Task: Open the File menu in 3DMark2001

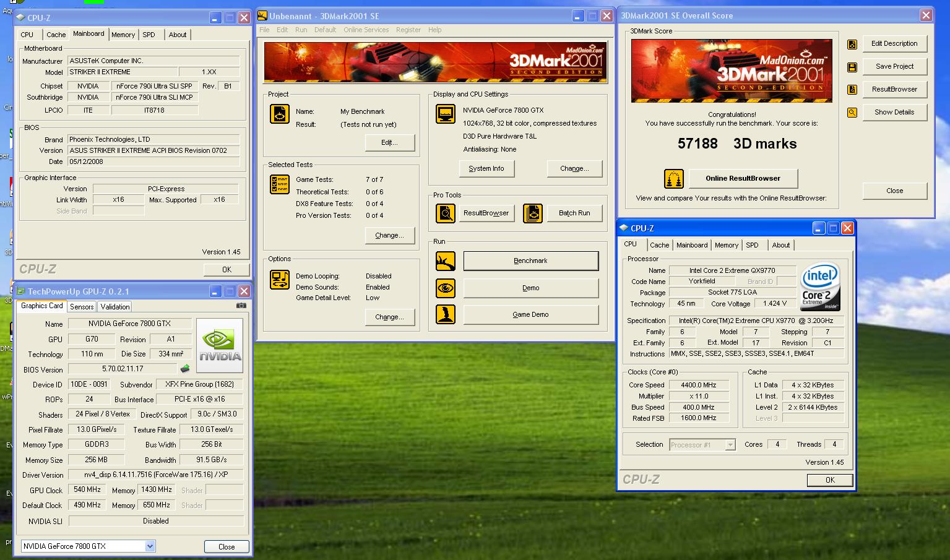Action: [264, 30]
